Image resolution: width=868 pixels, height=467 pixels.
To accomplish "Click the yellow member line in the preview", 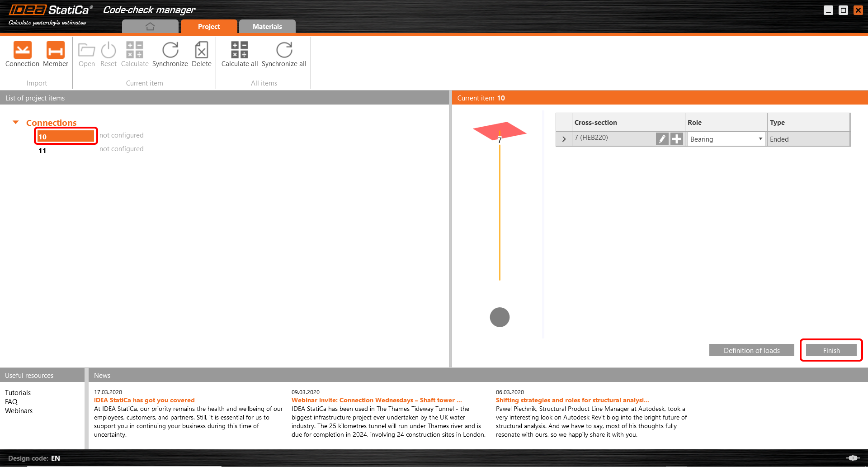I will coord(500,213).
